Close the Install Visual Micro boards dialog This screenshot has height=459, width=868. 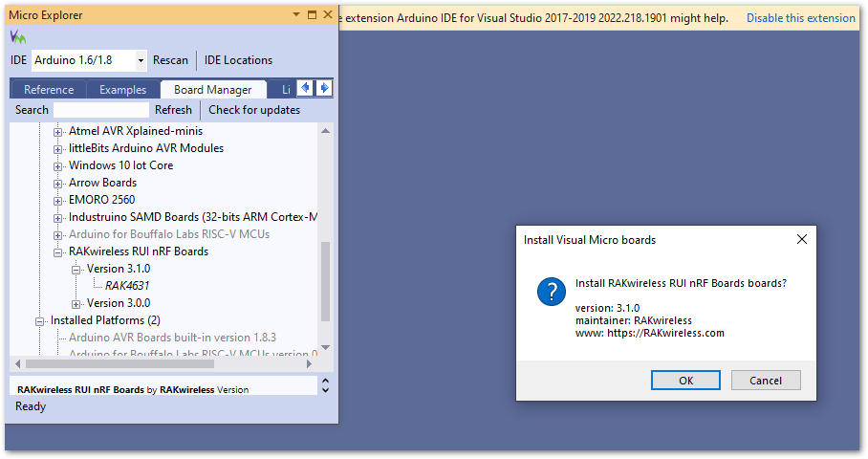tap(802, 239)
